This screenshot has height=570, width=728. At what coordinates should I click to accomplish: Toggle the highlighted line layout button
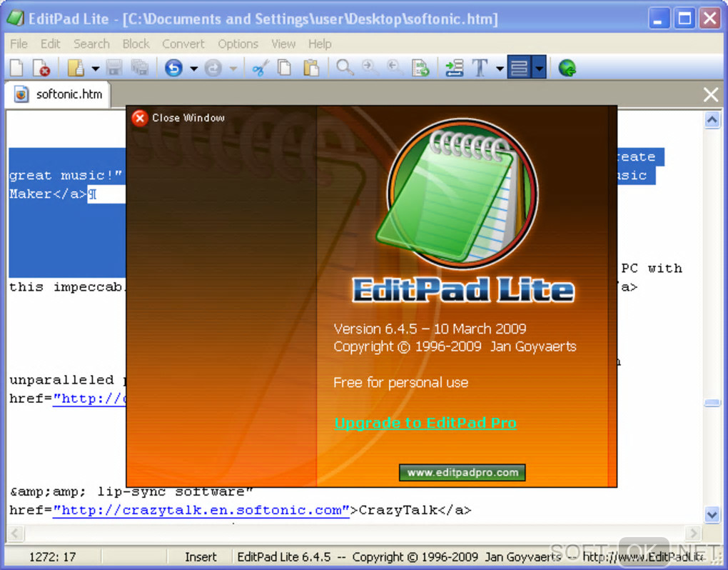tap(520, 68)
